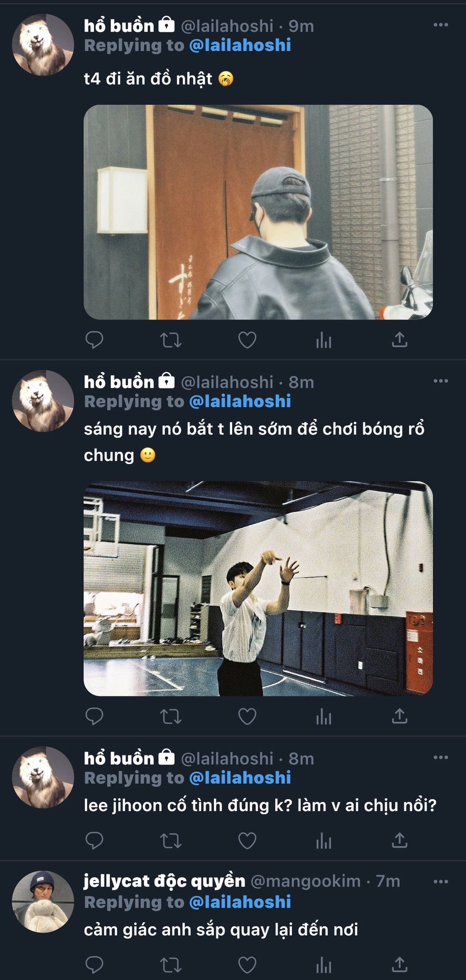Reply to the jellycat độc quyền tweet
The height and width of the screenshot is (980, 466).
(x=94, y=965)
